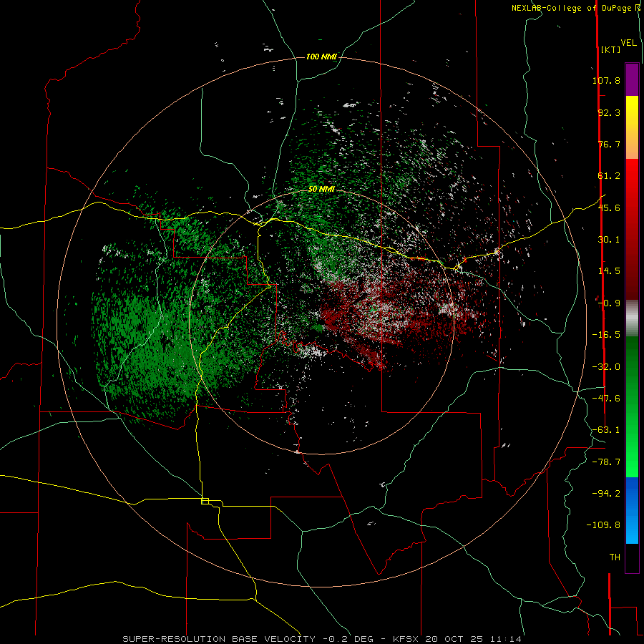Click the -94.2 scale value
644x644 pixels.
click(606, 493)
